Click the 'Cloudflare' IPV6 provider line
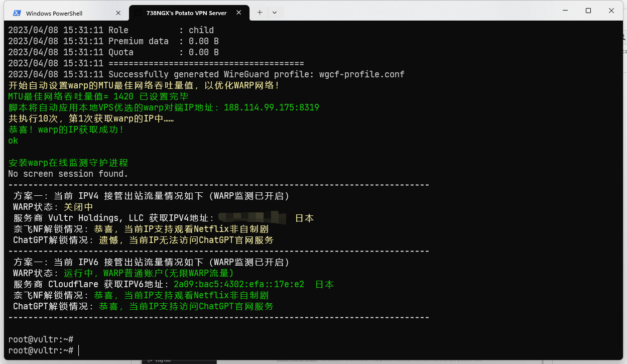Viewport: 627px width, 364px height. click(x=173, y=284)
